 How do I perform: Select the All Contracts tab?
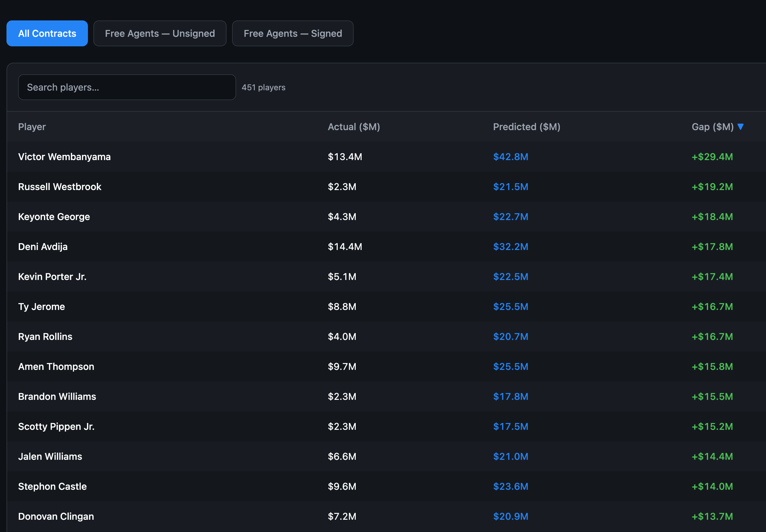point(47,33)
